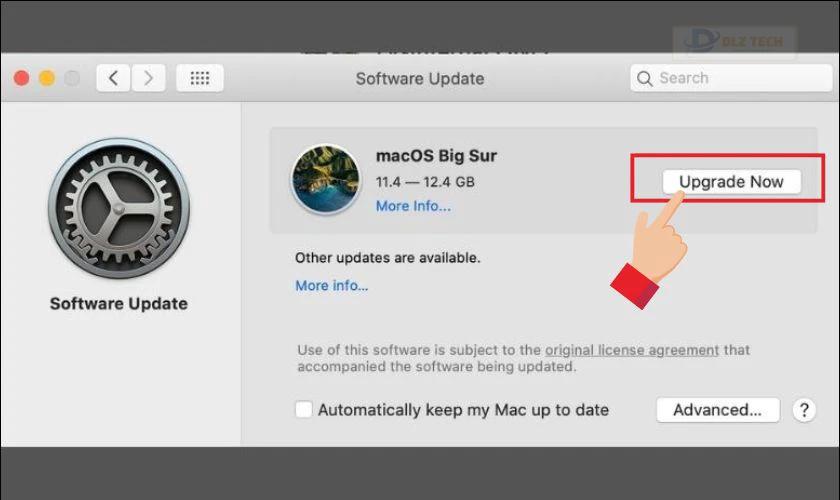Click the forward navigation arrow
Screen dimensions: 840x500
click(x=148, y=78)
